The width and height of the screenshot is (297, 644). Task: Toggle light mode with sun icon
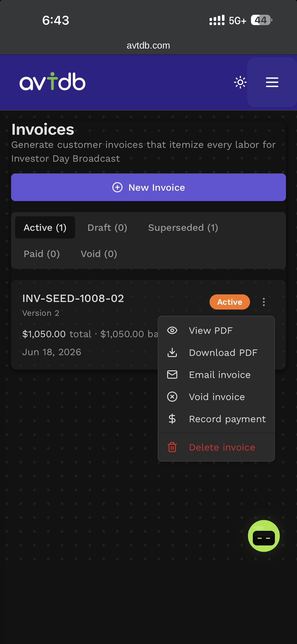tap(240, 82)
